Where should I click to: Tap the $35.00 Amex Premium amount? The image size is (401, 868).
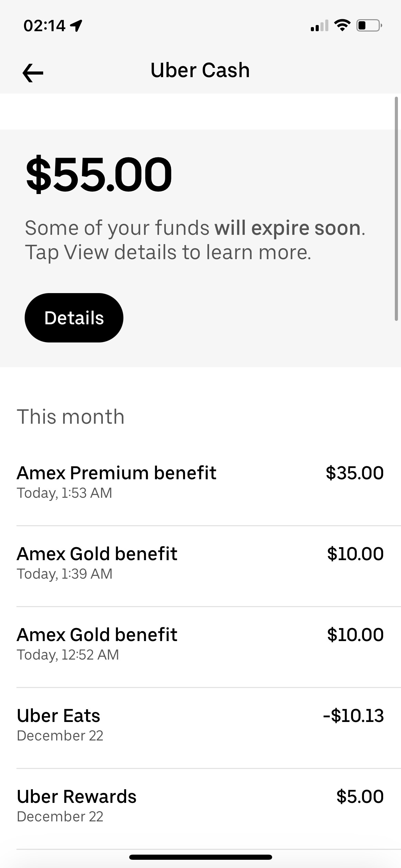click(355, 473)
